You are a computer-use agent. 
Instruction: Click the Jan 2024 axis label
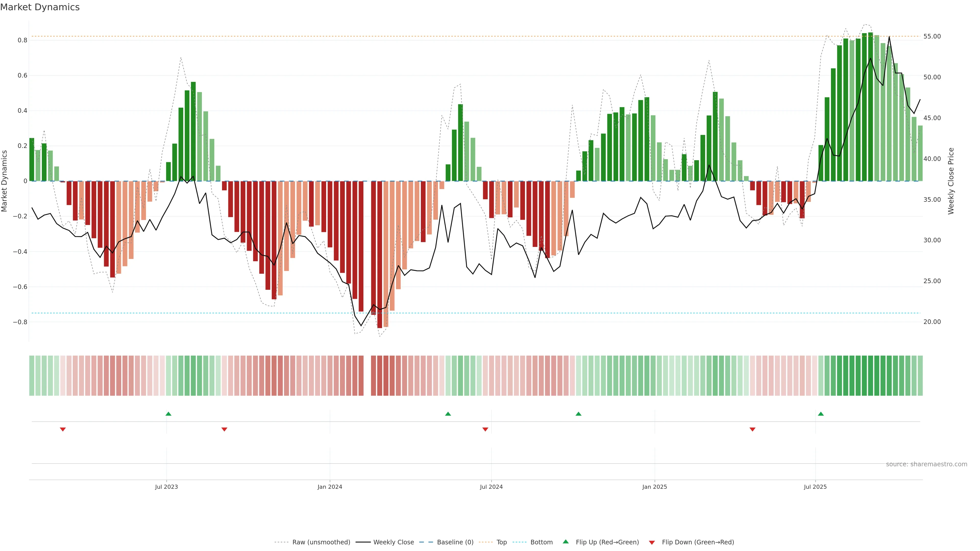[329, 487]
